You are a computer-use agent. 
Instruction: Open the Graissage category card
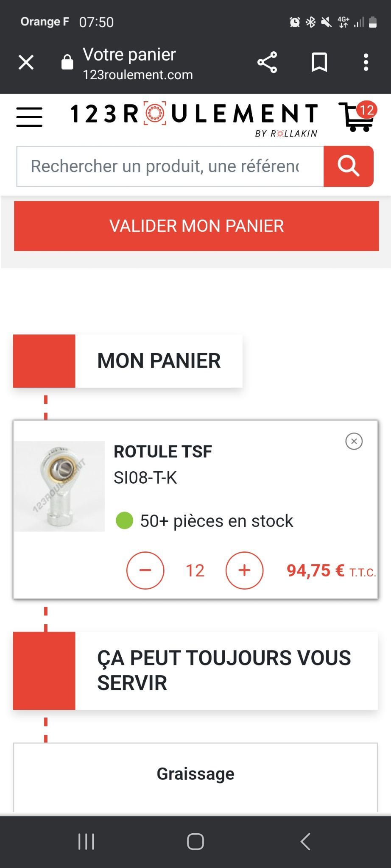[x=195, y=774]
